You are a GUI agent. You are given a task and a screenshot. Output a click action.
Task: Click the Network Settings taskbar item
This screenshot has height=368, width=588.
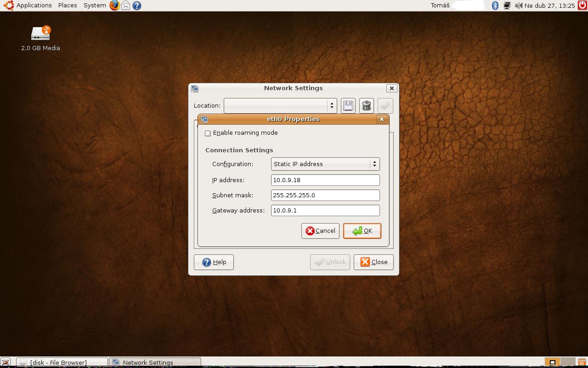[x=155, y=362]
